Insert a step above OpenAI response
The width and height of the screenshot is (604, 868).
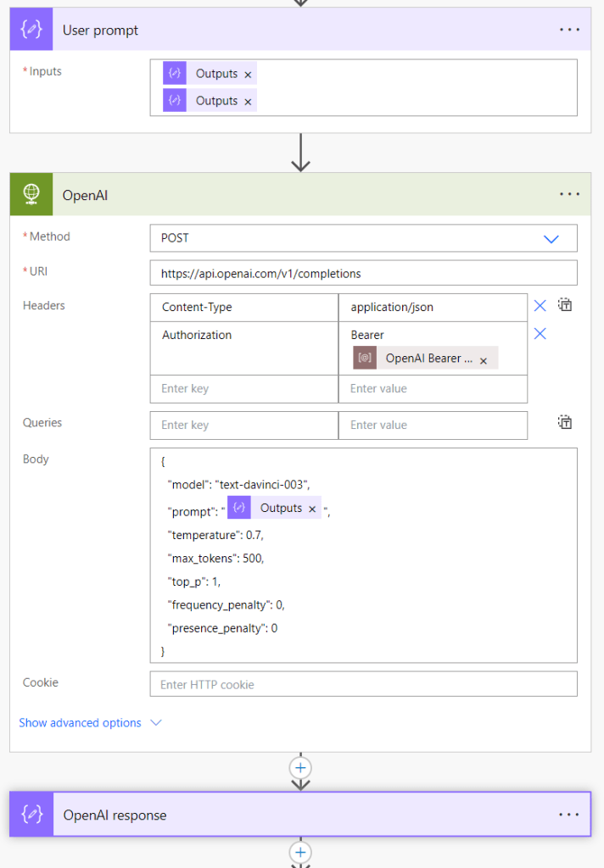pyautogui.click(x=300, y=767)
